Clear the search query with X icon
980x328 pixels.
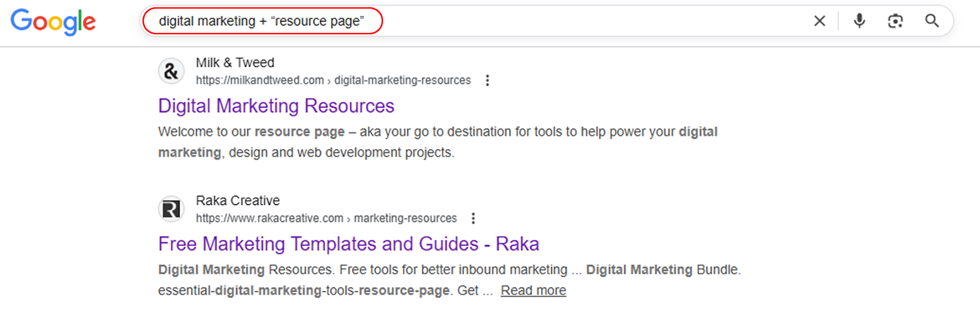coord(820,21)
